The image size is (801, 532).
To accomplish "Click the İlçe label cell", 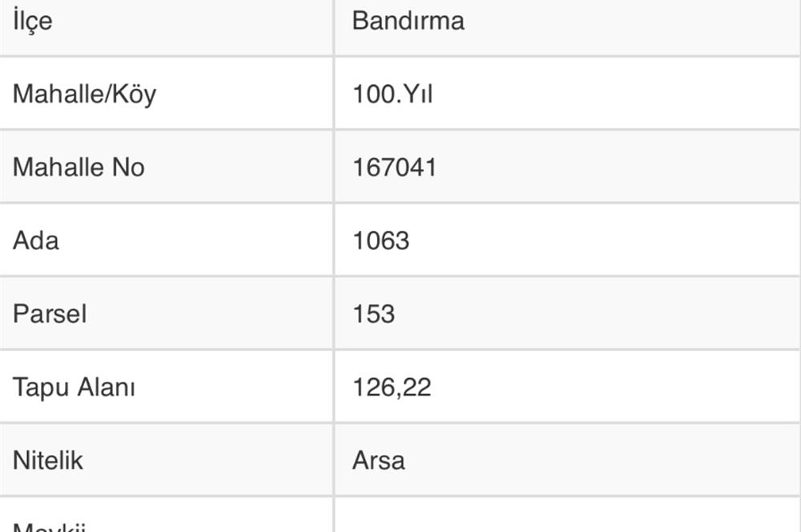I will coord(167,27).
